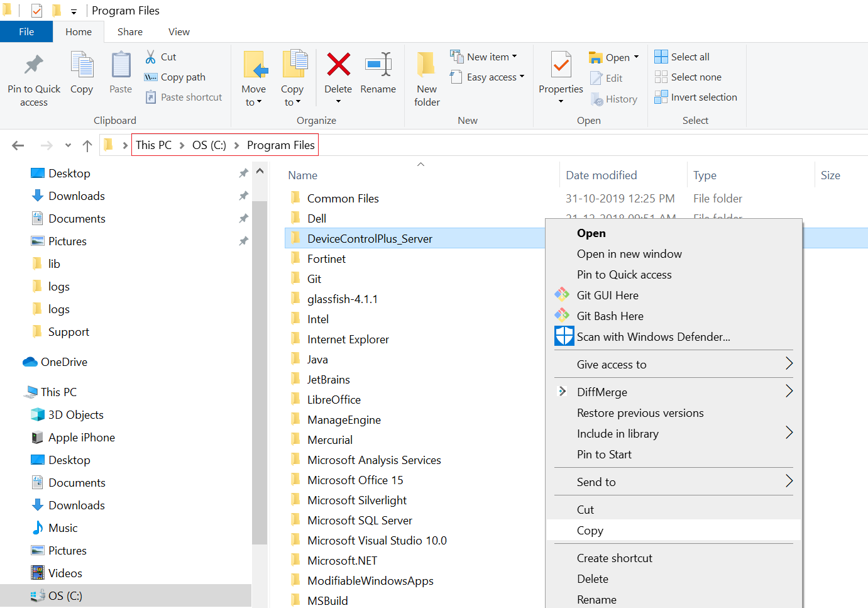The height and width of the screenshot is (608, 868).
Task: Click Copy path in the ribbon
Action: 175,77
